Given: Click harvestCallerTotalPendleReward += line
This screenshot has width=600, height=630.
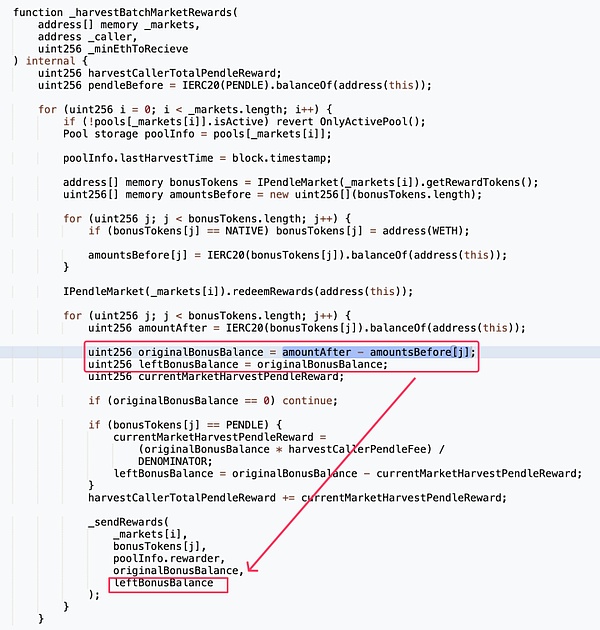Looking at the screenshot, I should pos(297,498).
